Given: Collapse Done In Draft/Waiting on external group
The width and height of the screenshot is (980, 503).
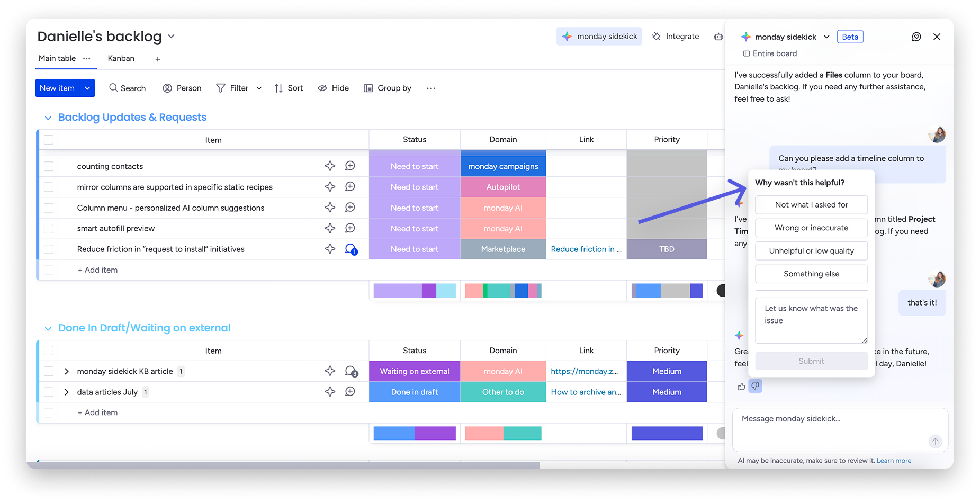Looking at the screenshot, I should pos(48,328).
